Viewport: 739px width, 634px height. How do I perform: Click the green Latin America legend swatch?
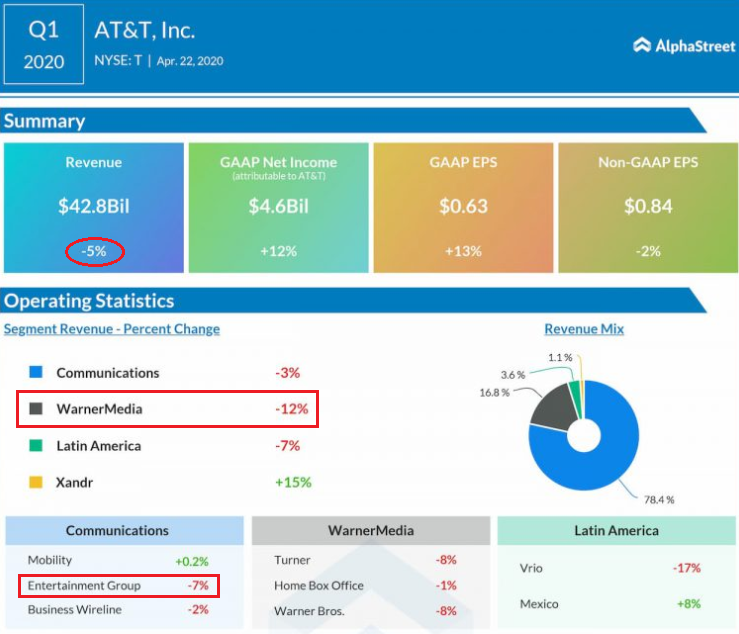36,445
